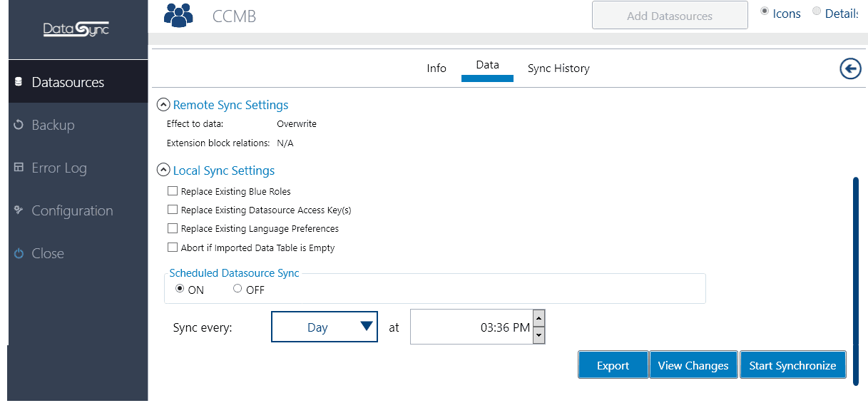Click the Overwrite effect value
This screenshot has width=868, height=408.
point(297,124)
